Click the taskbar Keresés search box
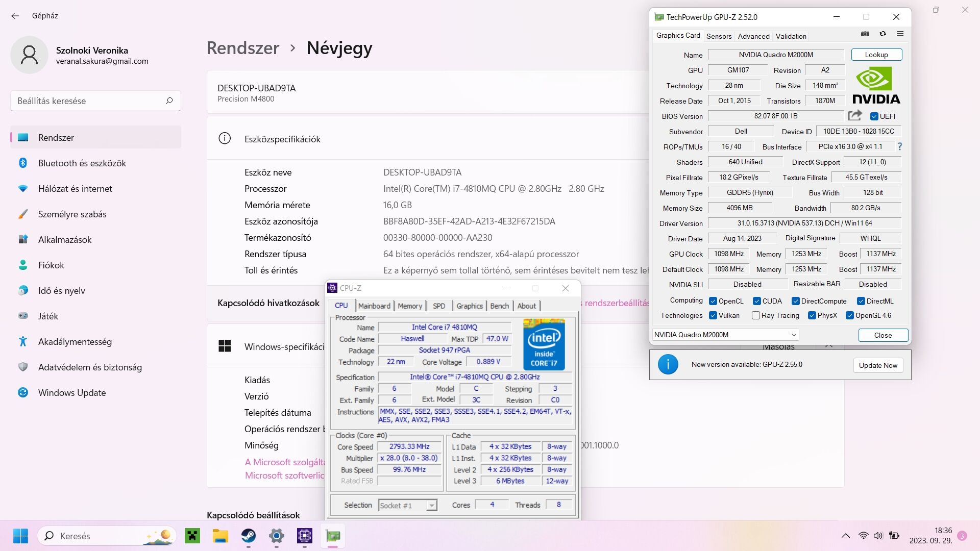This screenshot has width=980, height=551. [107, 536]
